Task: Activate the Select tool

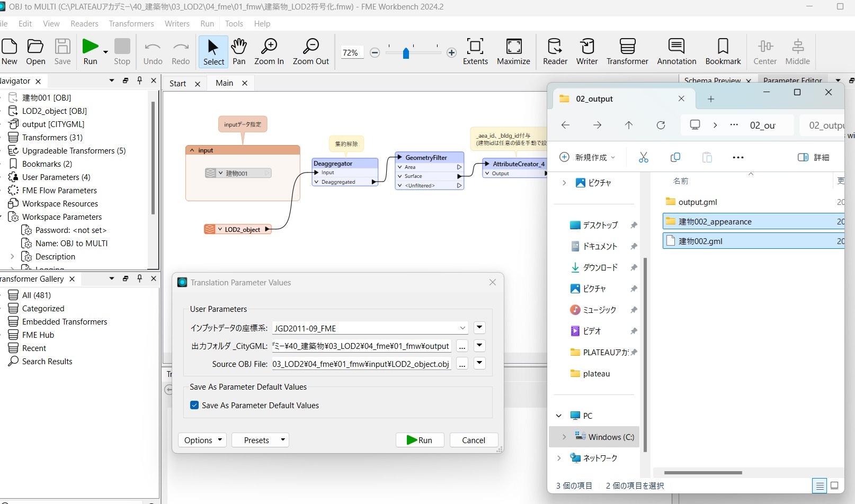Action: click(213, 52)
